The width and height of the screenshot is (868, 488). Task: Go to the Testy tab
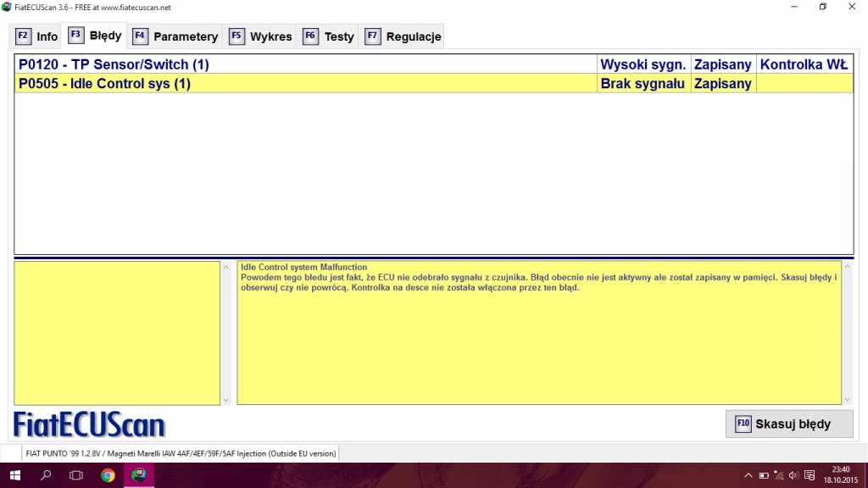329,36
